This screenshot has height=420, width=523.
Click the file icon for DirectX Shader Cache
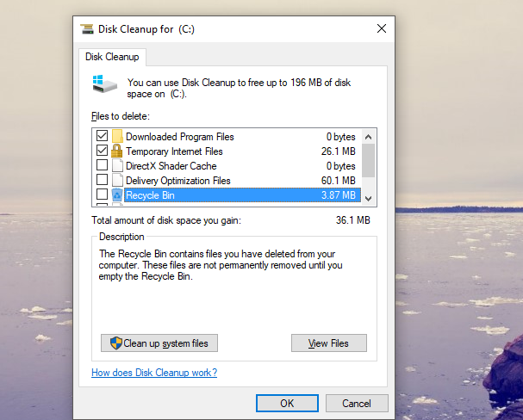point(117,165)
